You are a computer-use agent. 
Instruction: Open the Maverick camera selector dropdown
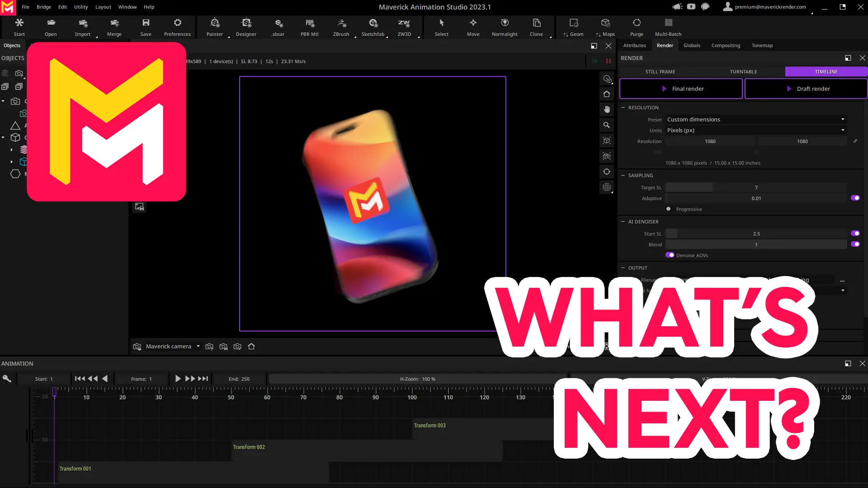(198, 346)
